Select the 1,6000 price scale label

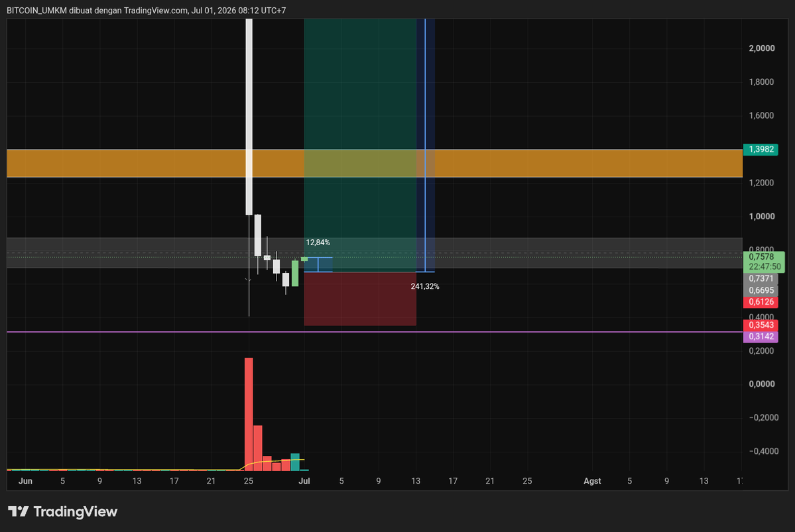click(x=762, y=115)
